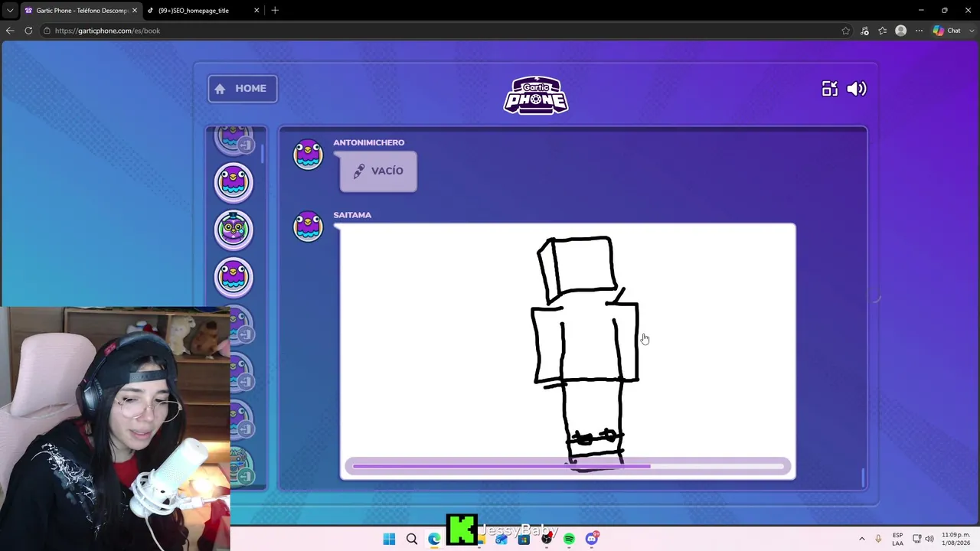Open the browser Settings and more menu
The width and height of the screenshot is (980, 551).
919,31
